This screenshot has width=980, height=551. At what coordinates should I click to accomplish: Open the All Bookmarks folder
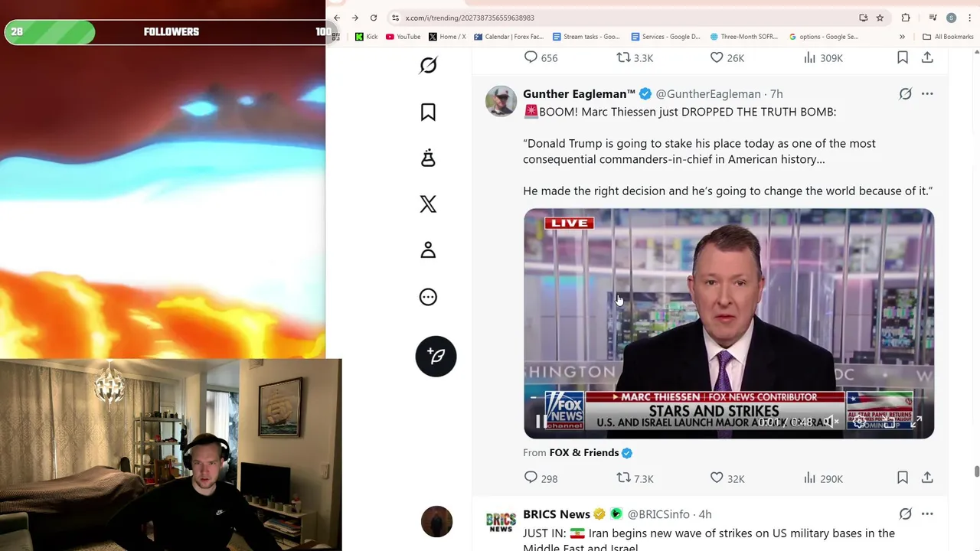(948, 37)
